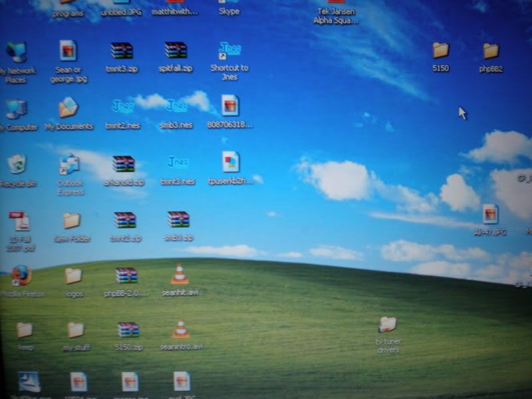This screenshot has width=532, height=399.
Task: Select the My Documents icon
Action: coord(68,108)
